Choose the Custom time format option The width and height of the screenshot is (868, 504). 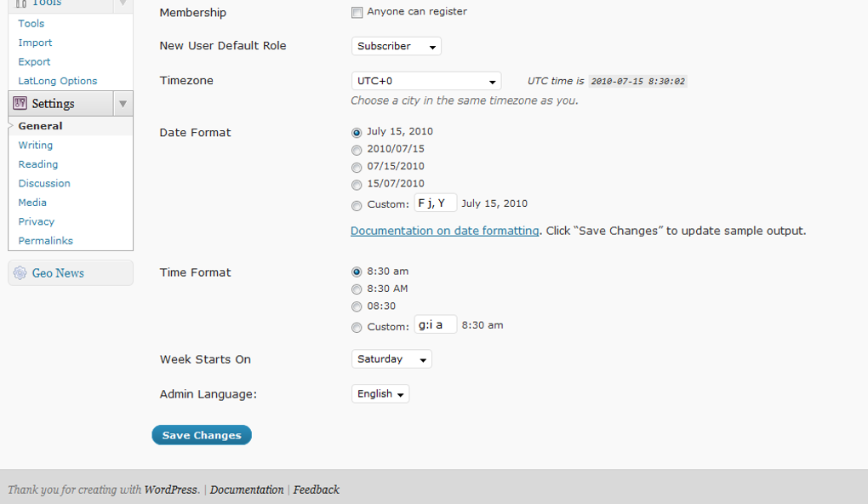click(357, 326)
